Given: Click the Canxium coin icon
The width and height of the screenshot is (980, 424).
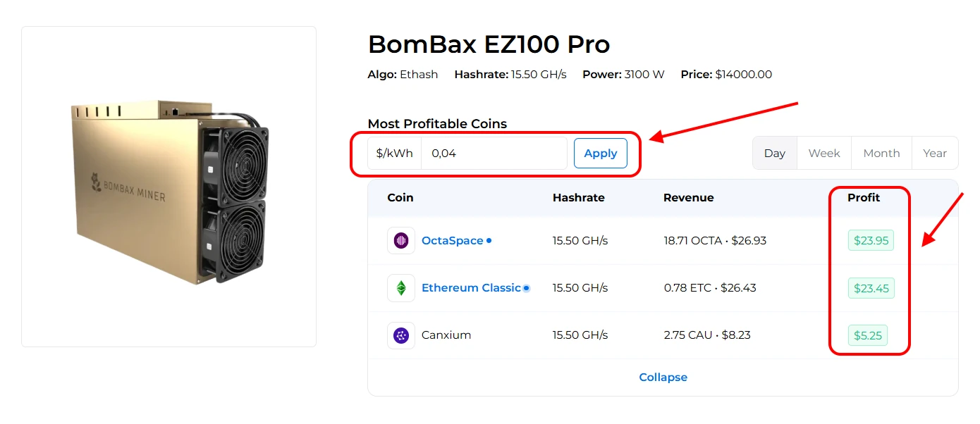Looking at the screenshot, I should point(401,335).
